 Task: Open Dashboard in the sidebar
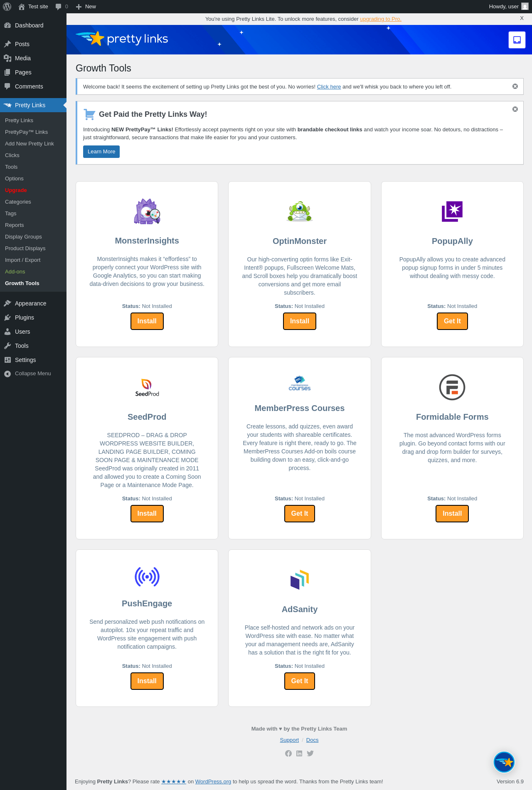point(33,25)
